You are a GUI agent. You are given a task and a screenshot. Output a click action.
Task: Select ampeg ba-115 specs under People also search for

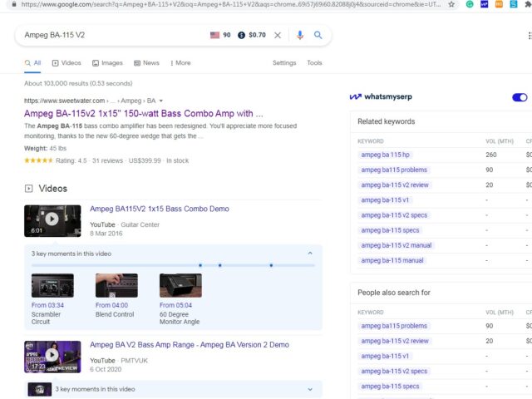(x=390, y=386)
